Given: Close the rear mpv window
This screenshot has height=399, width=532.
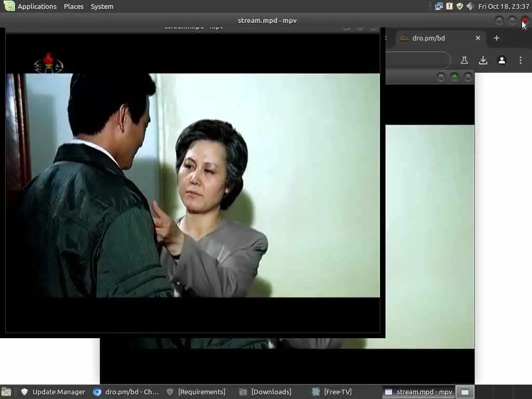Looking at the screenshot, I should [x=468, y=77].
